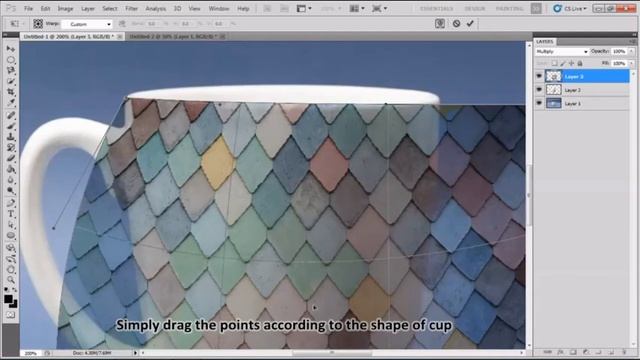The height and width of the screenshot is (360, 640).
Task: Select the Crop tool
Action: tap(11, 92)
